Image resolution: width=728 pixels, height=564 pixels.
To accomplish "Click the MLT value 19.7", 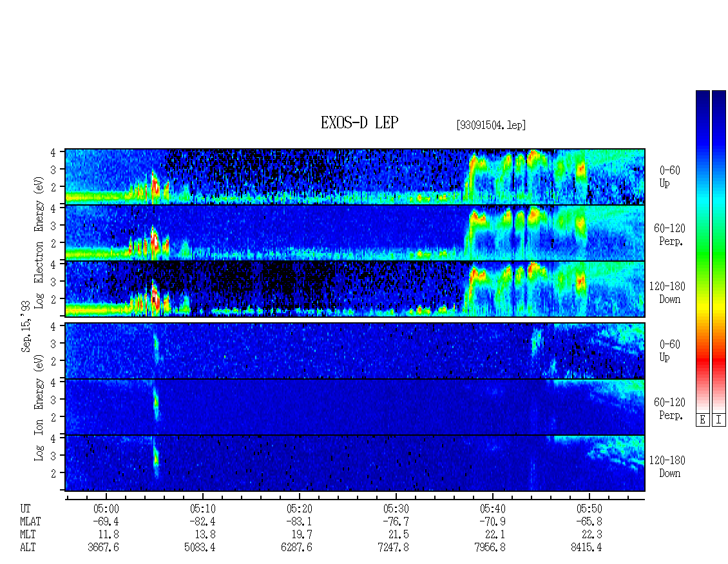I will pyautogui.click(x=302, y=535).
